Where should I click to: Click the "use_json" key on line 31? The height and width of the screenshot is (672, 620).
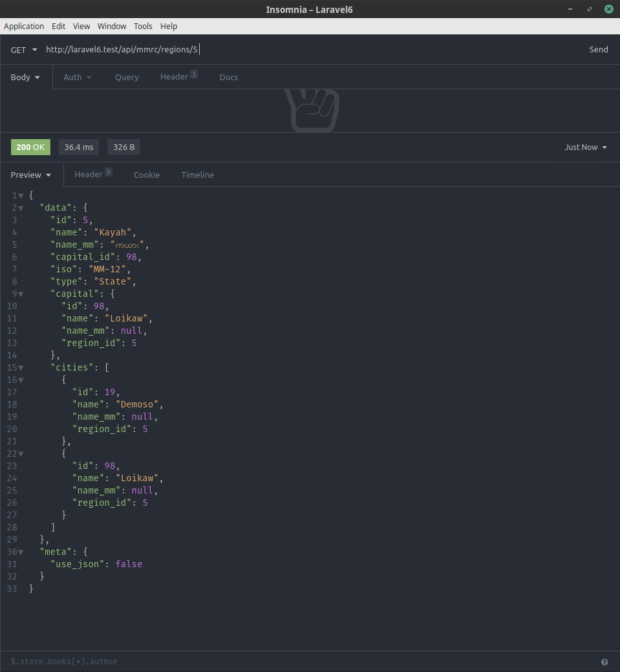point(78,565)
